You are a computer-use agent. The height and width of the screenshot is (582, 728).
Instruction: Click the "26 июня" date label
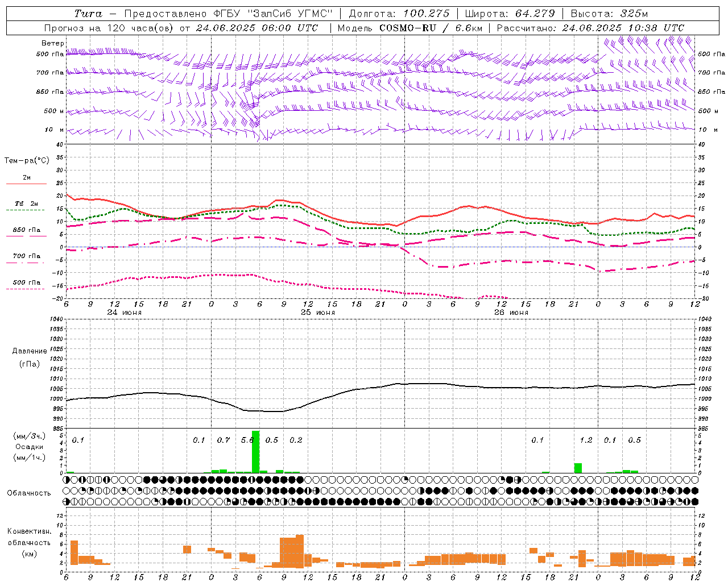tap(511, 313)
